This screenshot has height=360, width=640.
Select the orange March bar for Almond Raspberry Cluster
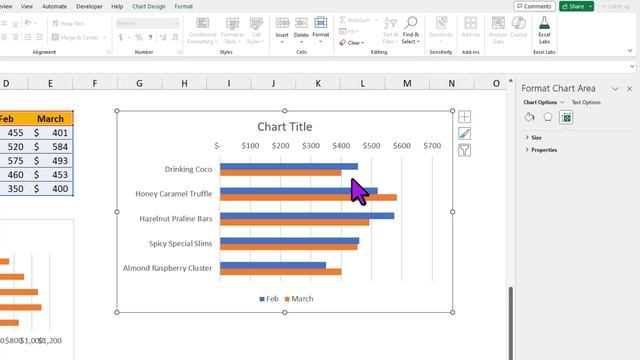point(280,272)
